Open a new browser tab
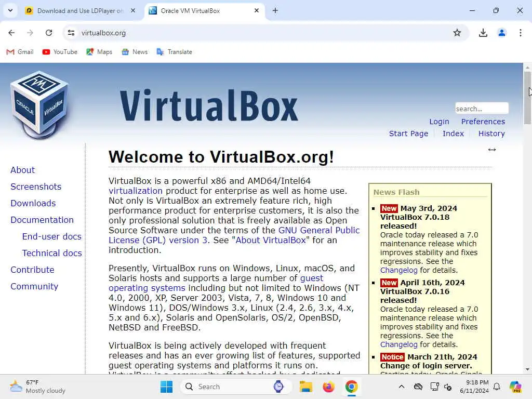532x399 pixels. 275,10
